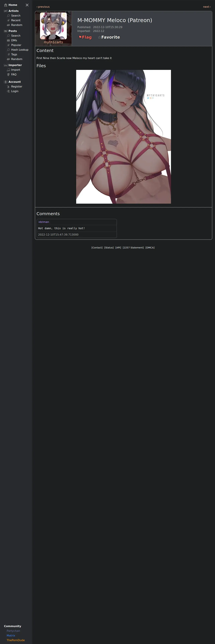The height and width of the screenshot is (644, 215).
Task: Open the Import page
Action: point(16,70)
